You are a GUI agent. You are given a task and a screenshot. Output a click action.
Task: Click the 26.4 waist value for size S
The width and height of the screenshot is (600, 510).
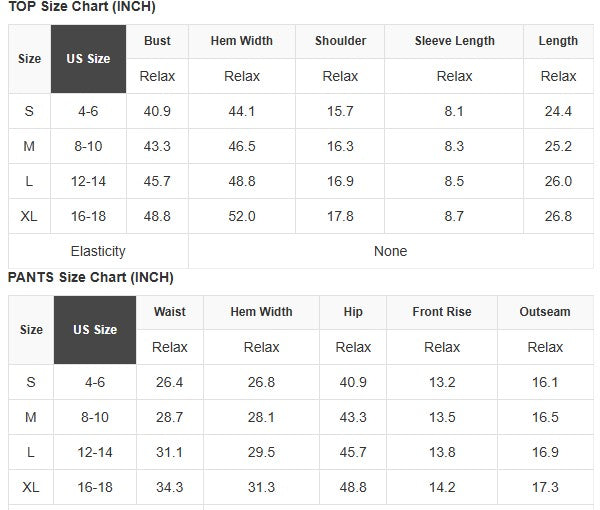coord(170,382)
